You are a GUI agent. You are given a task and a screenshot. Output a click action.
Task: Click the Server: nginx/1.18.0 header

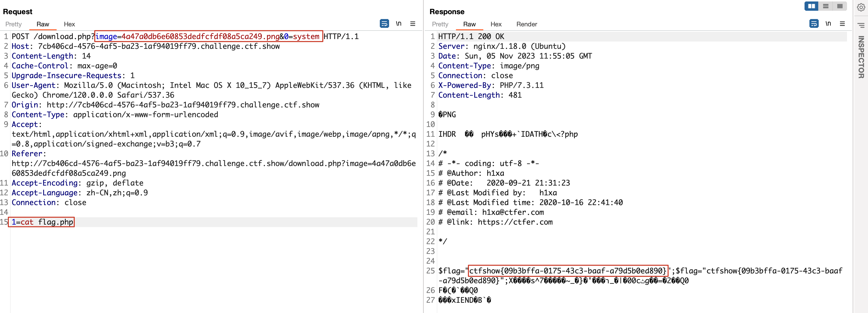(502, 46)
